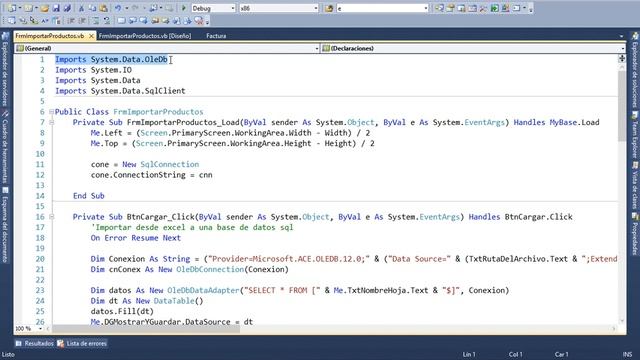Open the Resultados panel tab
Viewport: 640px width, 360px height.
tap(35, 344)
